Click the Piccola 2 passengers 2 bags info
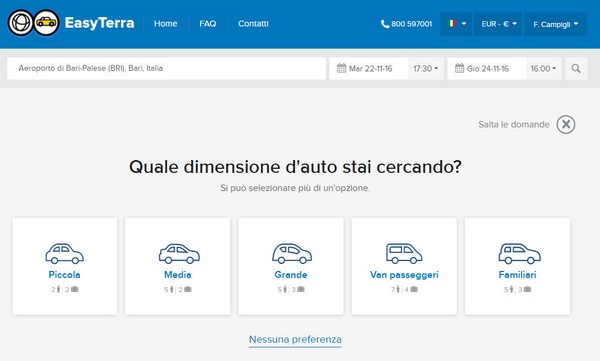 [64, 289]
